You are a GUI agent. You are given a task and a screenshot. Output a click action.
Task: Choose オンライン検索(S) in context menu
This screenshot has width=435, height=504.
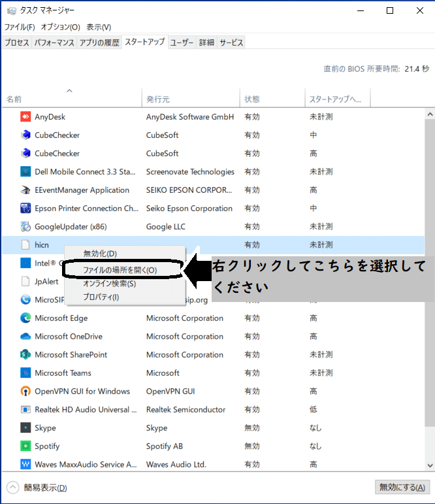pyautogui.click(x=110, y=284)
